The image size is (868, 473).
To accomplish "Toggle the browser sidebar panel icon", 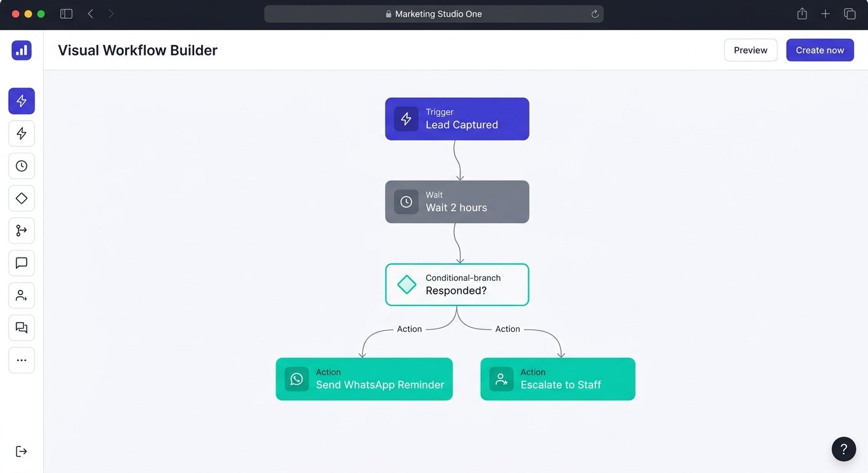I will point(66,14).
